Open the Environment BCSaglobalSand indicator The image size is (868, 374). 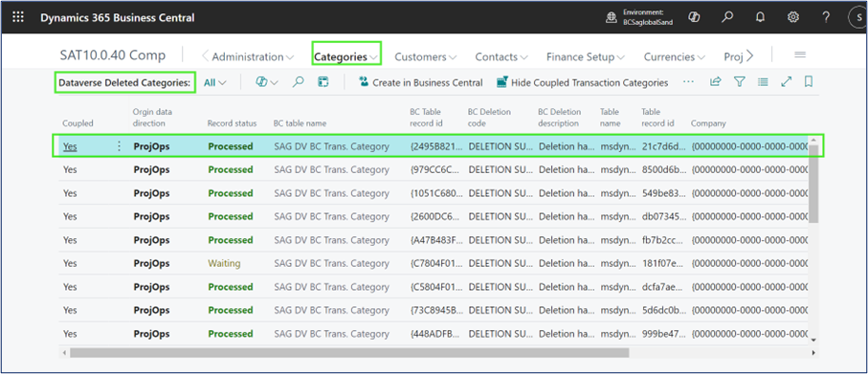click(639, 18)
